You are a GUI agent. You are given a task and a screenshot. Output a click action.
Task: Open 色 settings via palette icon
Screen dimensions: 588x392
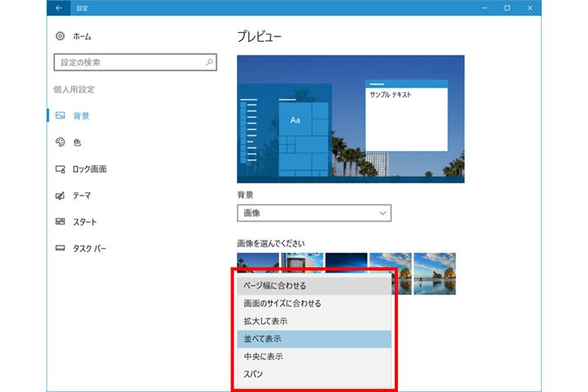click(x=60, y=143)
